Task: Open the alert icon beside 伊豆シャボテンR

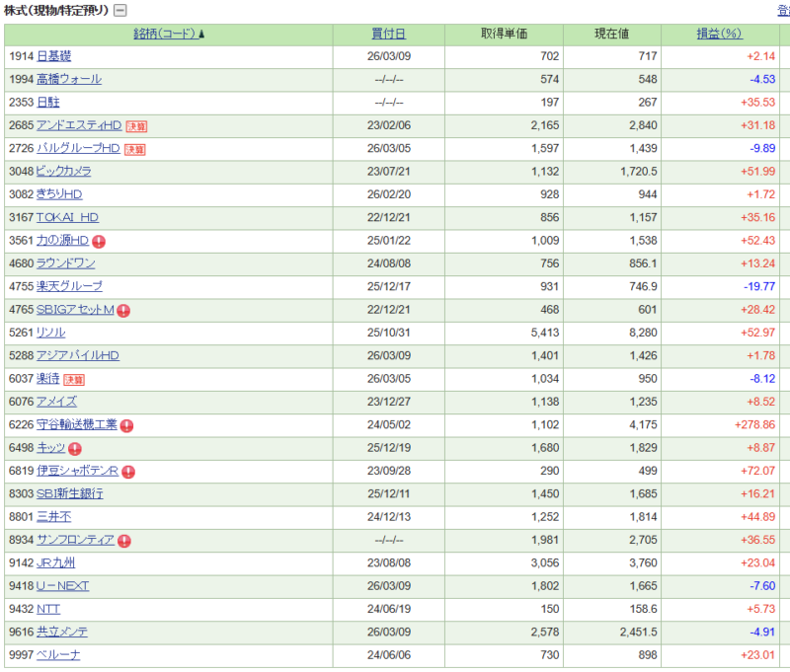Action: pyautogui.click(x=127, y=472)
